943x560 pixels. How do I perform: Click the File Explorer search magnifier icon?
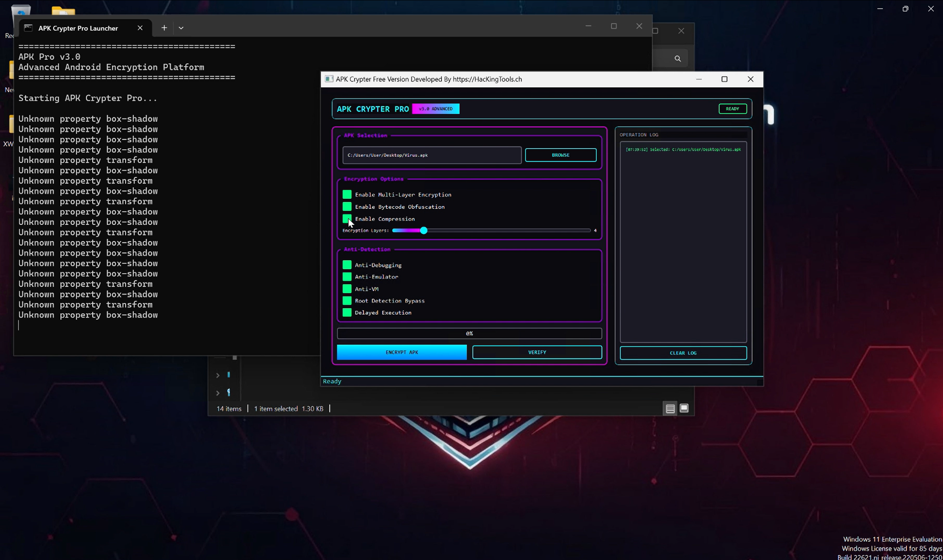[677, 59]
